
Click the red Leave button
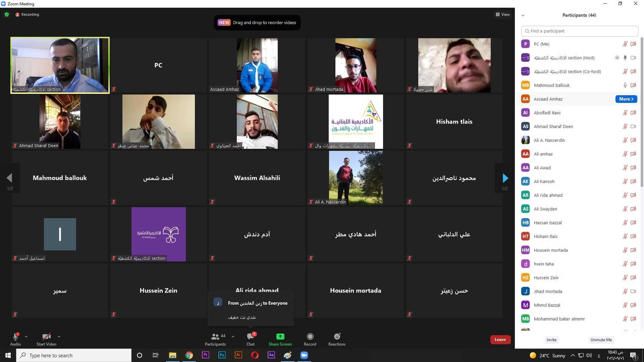point(500,340)
